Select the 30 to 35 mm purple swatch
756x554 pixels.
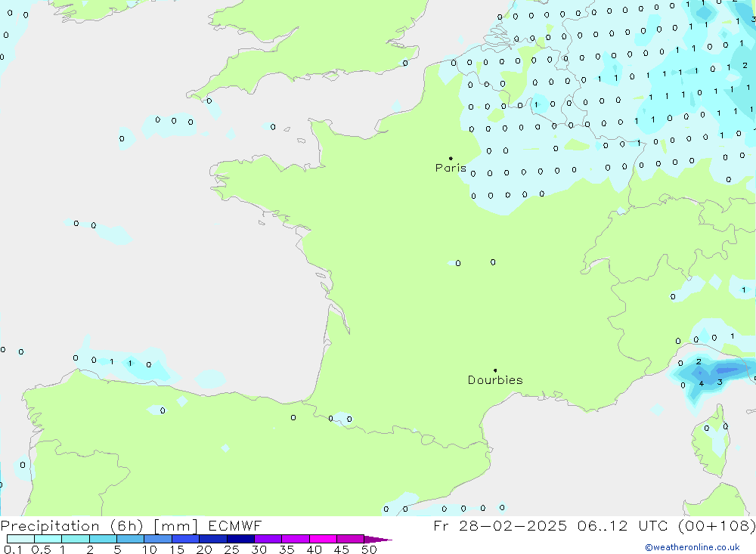coord(268,539)
